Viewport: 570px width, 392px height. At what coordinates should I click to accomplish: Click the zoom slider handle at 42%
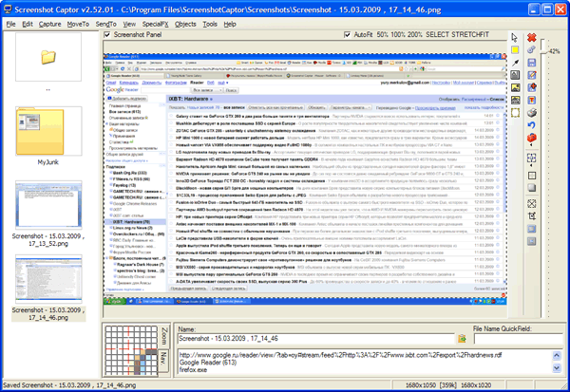coord(543,53)
